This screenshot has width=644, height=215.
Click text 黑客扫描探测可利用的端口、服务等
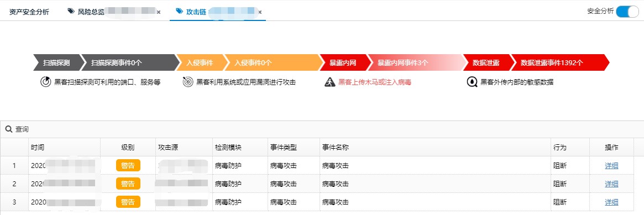click(x=107, y=82)
